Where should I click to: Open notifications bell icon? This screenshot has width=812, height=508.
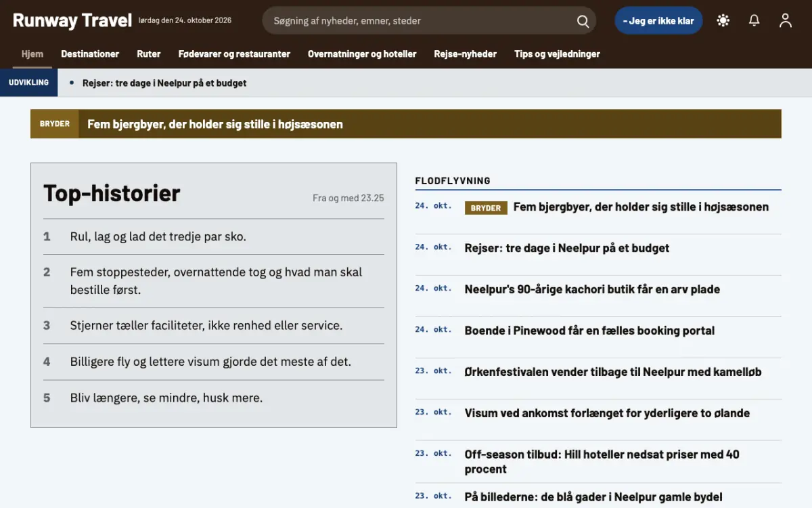tap(754, 20)
